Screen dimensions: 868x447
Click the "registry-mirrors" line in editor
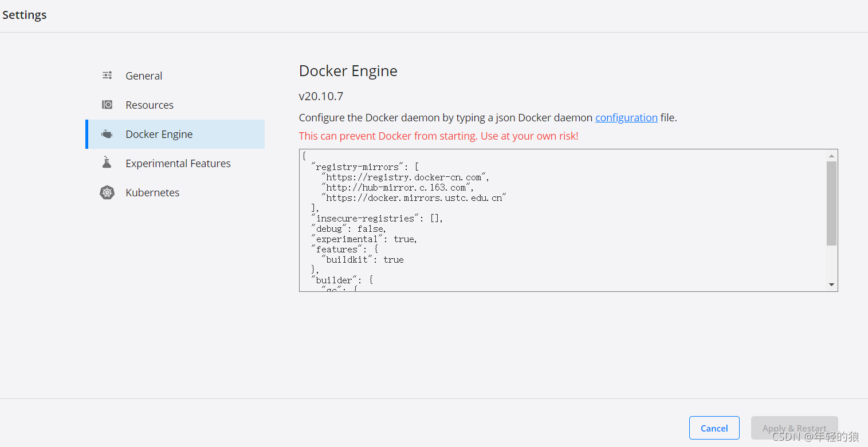coord(366,167)
